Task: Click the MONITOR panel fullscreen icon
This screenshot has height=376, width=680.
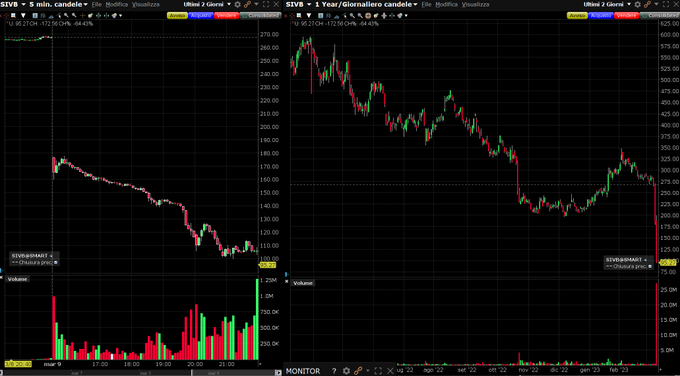Action: [x=378, y=371]
